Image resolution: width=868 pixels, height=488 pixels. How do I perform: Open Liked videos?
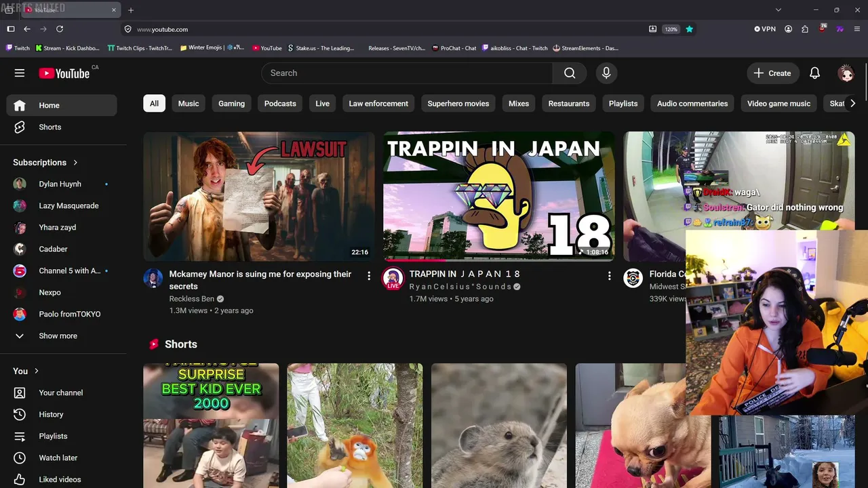coord(62,479)
